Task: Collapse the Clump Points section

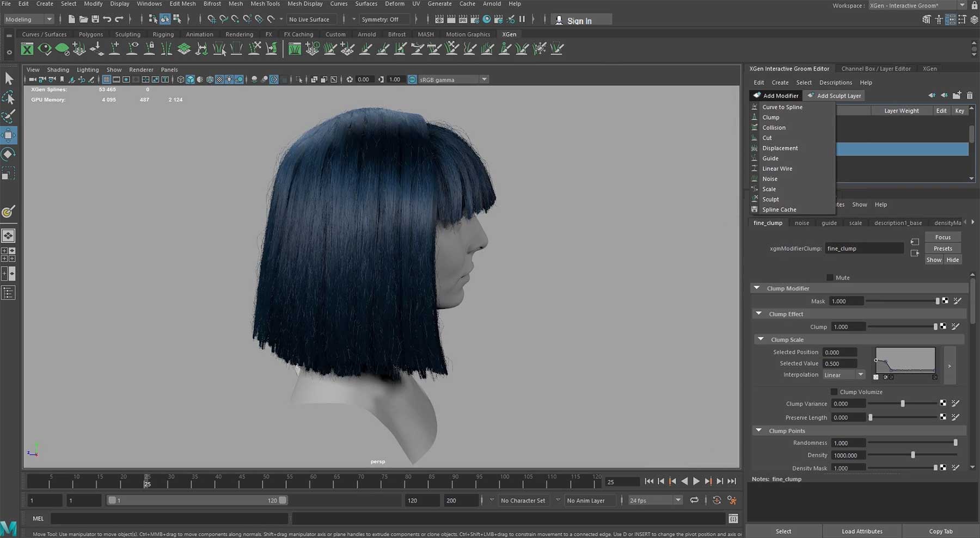Action: pos(758,431)
